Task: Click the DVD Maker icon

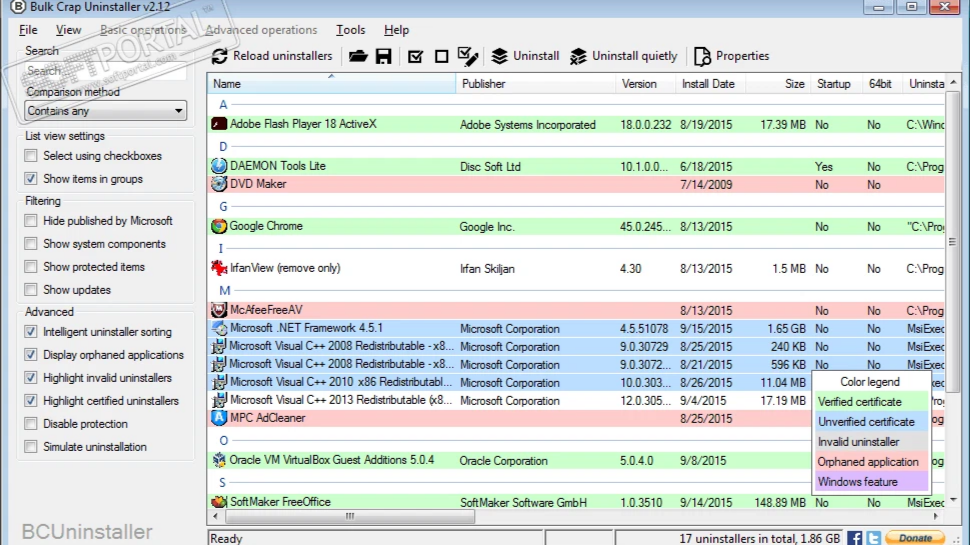Action: click(x=218, y=184)
